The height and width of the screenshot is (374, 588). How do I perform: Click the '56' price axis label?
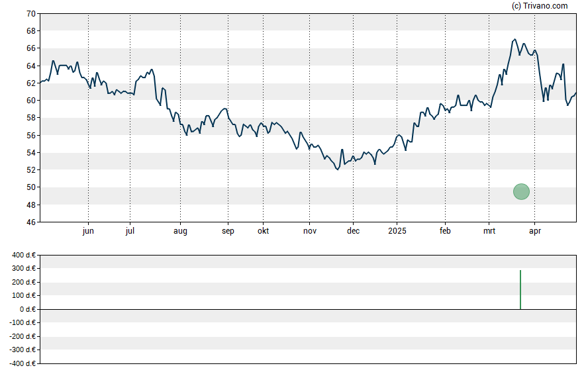click(x=31, y=135)
